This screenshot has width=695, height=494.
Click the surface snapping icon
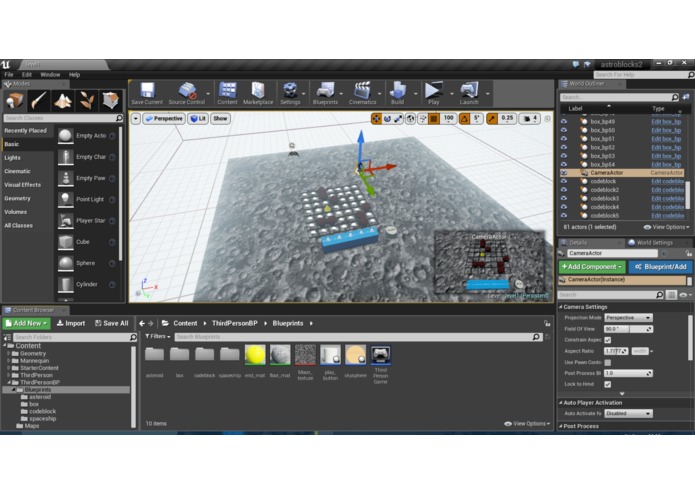[x=422, y=119]
